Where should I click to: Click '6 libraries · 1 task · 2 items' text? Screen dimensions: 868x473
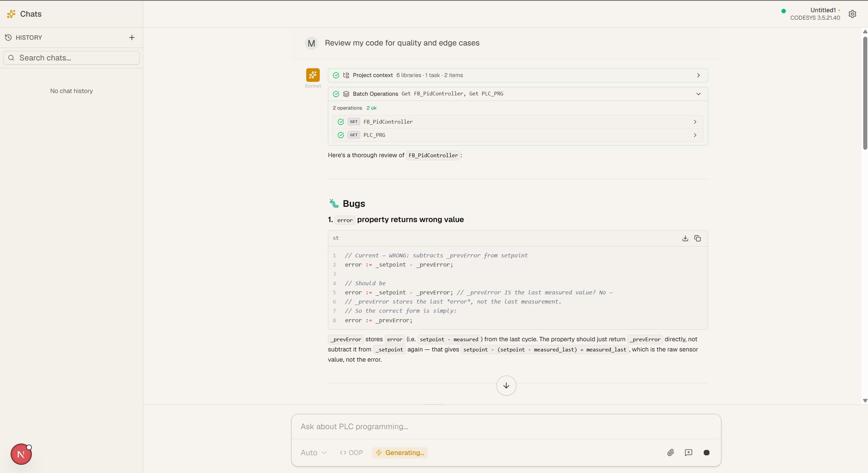(429, 75)
